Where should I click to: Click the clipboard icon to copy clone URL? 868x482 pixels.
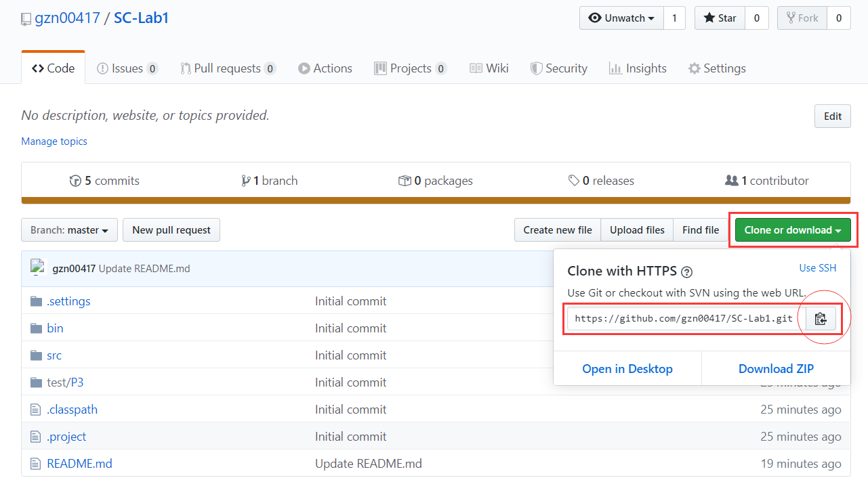point(820,318)
